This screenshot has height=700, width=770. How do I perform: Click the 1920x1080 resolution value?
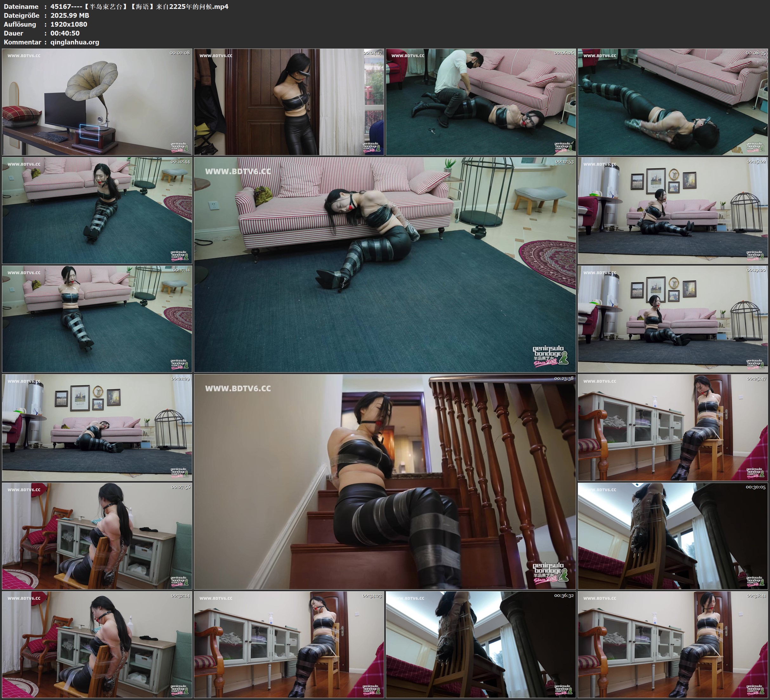pos(69,24)
